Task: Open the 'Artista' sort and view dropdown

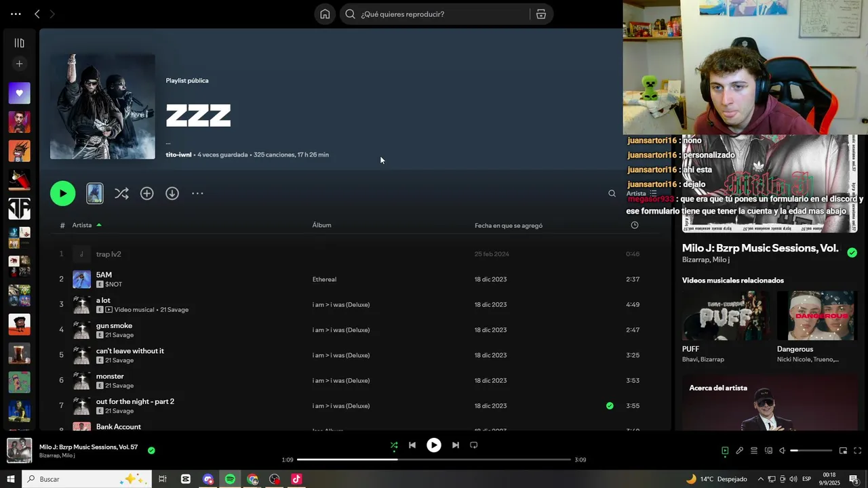Action: [x=642, y=193]
